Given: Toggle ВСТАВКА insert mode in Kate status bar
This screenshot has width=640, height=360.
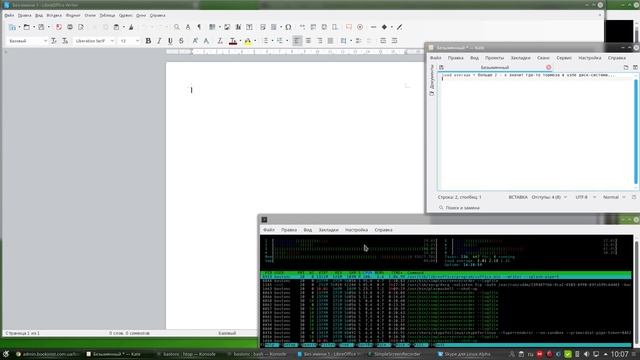Looking at the screenshot, I should 518,197.
